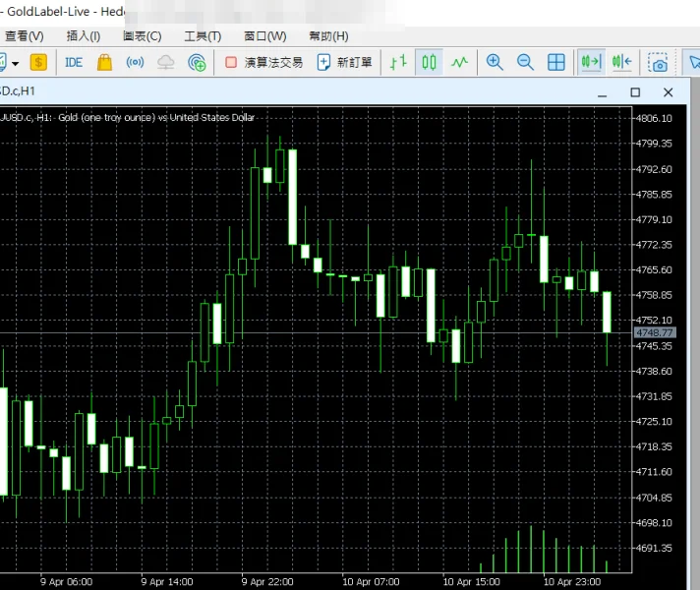Image resolution: width=700 pixels, height=590 pixels.
Task: Click the Signals broadcast icon
Action: [x=136, y=62]
